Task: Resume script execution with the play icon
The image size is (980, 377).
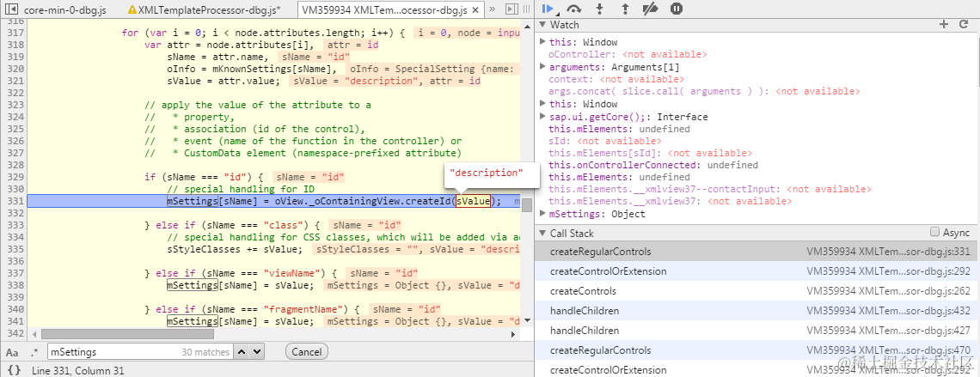Action: click(548, 9)
